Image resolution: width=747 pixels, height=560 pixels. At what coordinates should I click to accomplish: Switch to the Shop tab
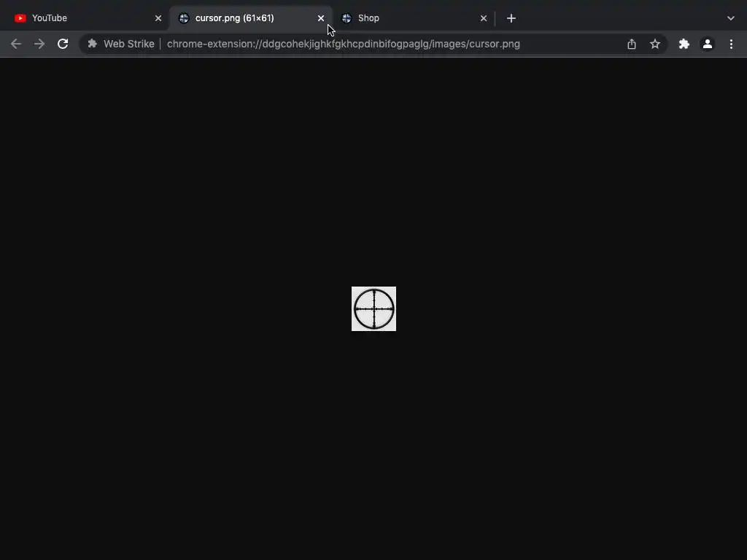coord(414,18)
